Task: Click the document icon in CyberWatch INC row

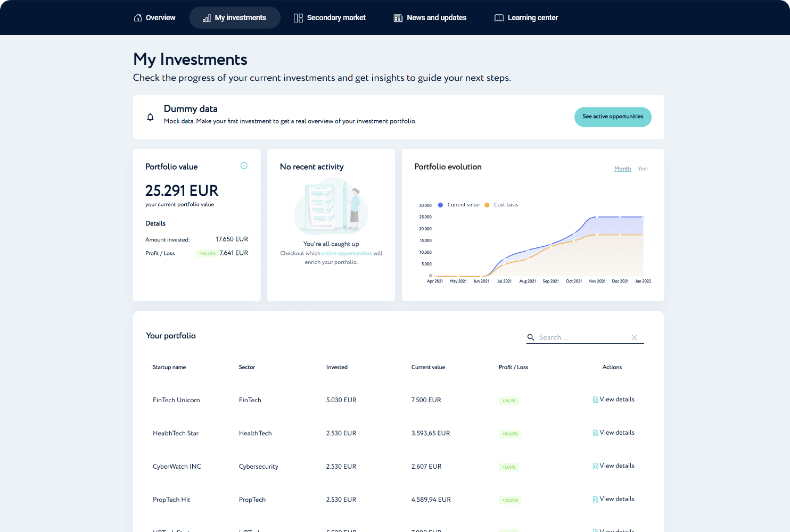Action: click(596, 466)
